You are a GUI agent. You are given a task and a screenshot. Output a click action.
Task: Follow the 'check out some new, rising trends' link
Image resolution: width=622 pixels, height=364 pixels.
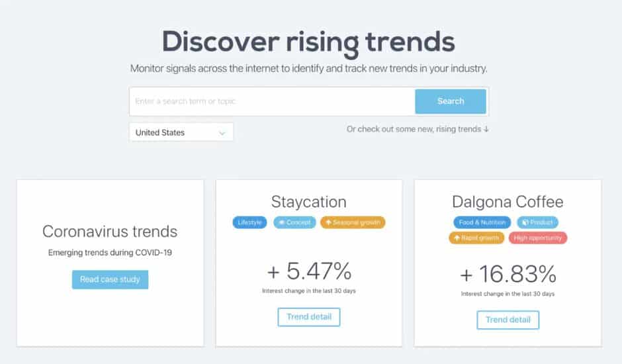pos(418,129)
